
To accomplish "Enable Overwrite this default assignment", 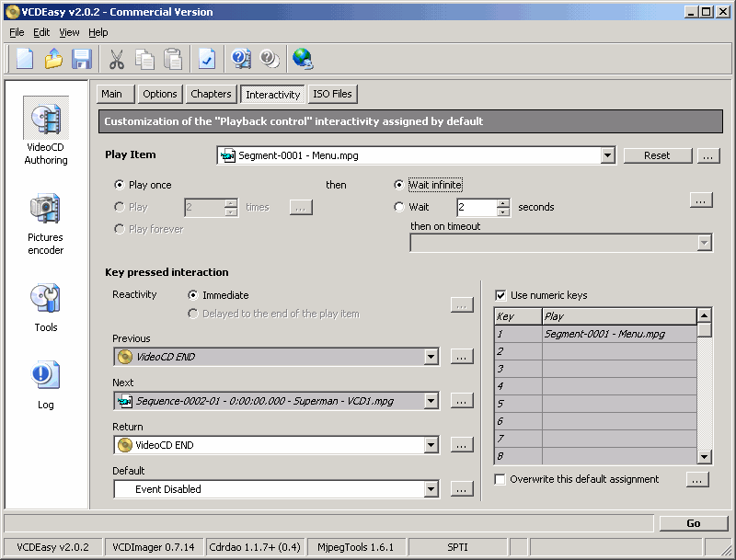I will point(500,479).
